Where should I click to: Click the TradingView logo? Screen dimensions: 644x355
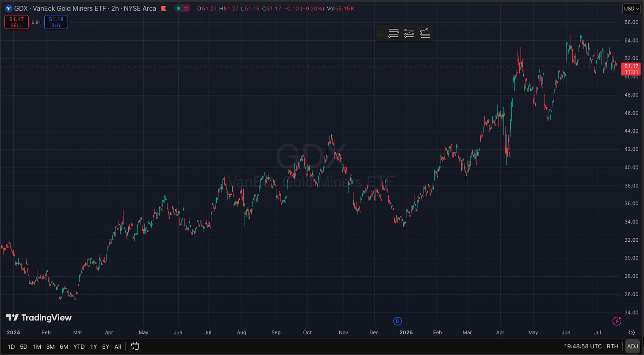point(39,318)
